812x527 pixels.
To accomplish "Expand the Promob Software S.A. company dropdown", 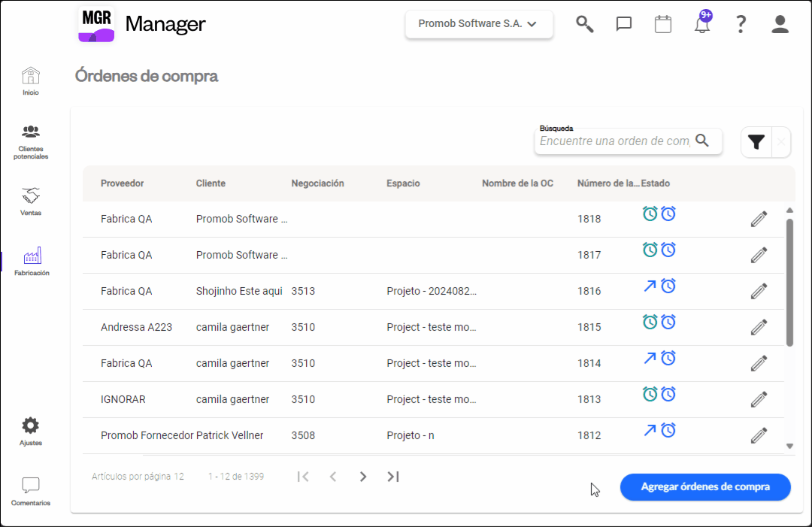I will pyautogui.click(x=479, y=24).
